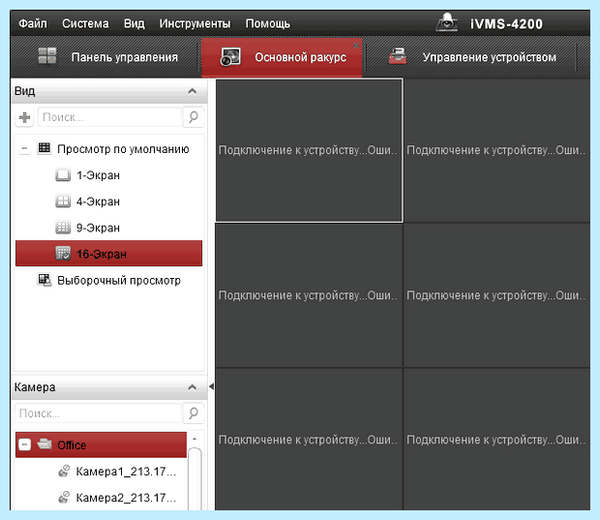600x520 pixels.
Task: Click the Панель управления grid icon
Action: pos(47,56)
